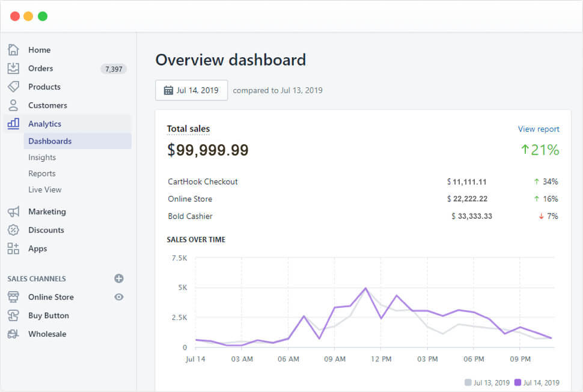Click the Apps grid icon
The width and height of the screenshot is (583, 392).
13,248
